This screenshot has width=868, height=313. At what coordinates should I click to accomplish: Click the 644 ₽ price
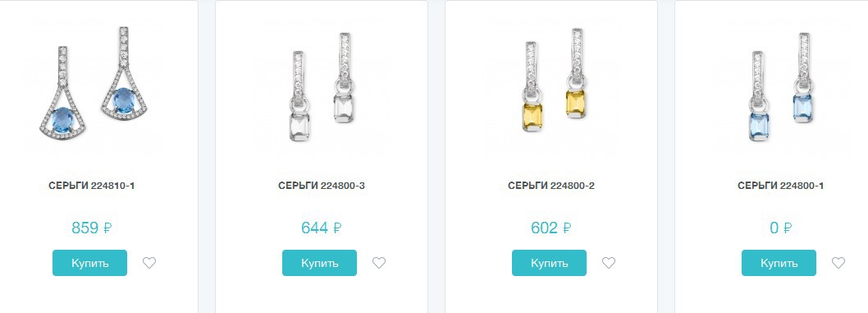pyautogui.click(x=322, y=228)
